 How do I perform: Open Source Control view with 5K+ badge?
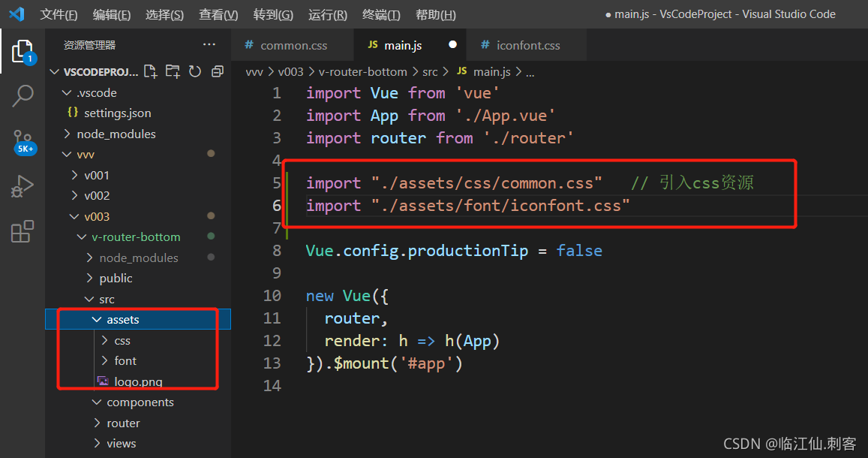coord(24,142)
